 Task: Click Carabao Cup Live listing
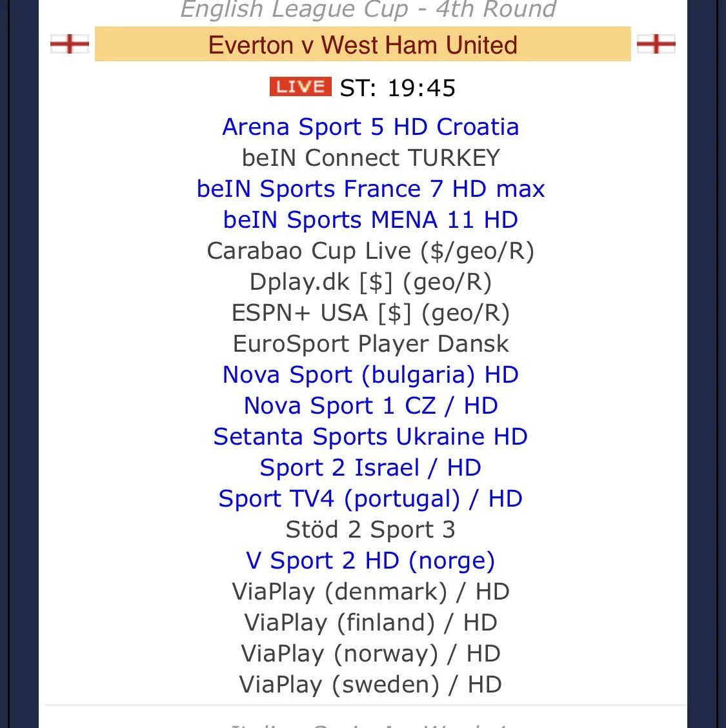[370, 251]
